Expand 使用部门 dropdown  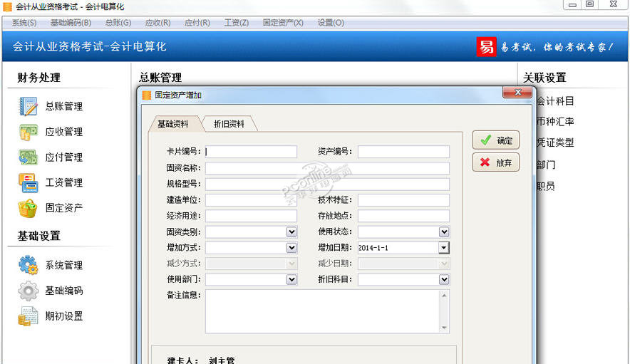pos(291,280)
